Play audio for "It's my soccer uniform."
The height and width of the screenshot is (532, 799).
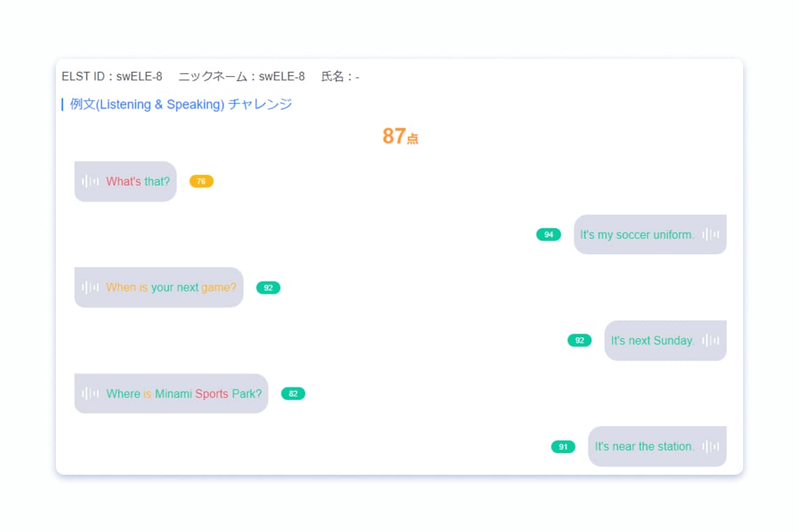(710, 235)
